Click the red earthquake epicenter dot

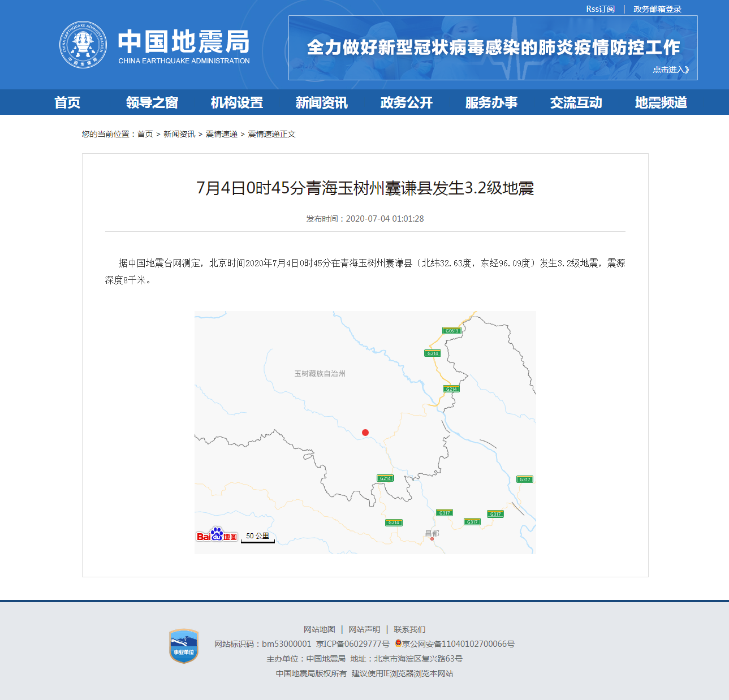click(x=365, y=433)
